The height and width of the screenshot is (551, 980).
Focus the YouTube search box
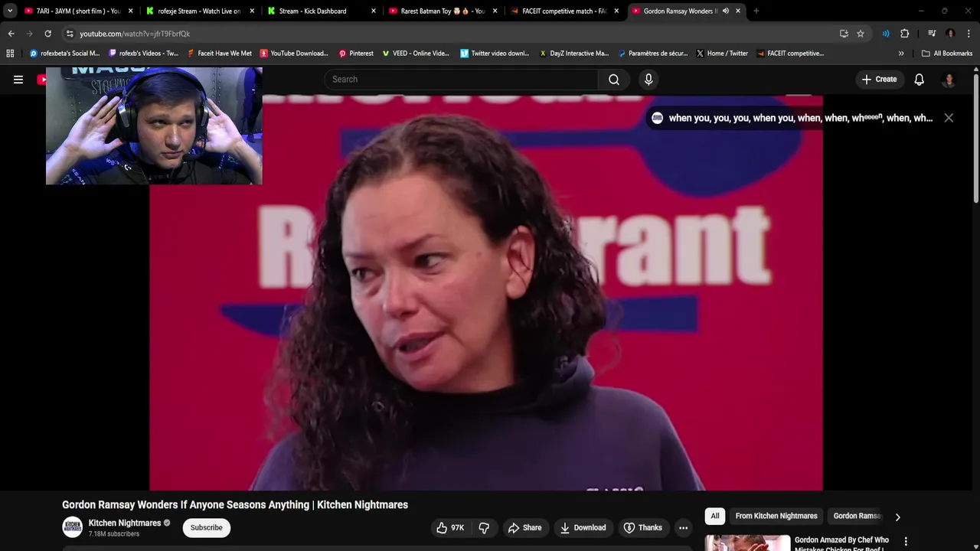[461, 80]
